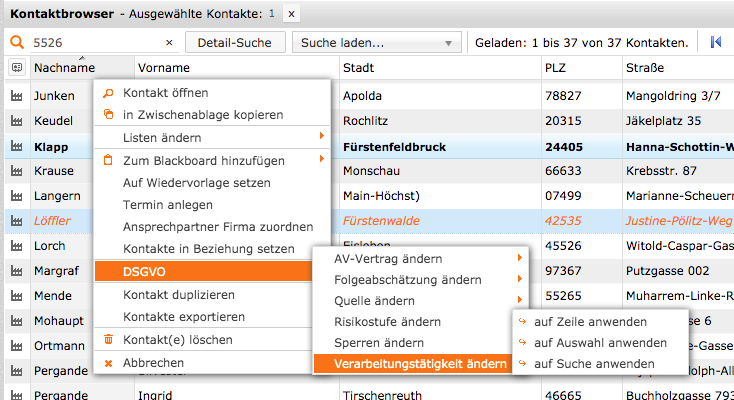Viewport: 734px width, 400px height.
Task: Click the contact icon in the Mohaupt row
Action: pos(16,321)
